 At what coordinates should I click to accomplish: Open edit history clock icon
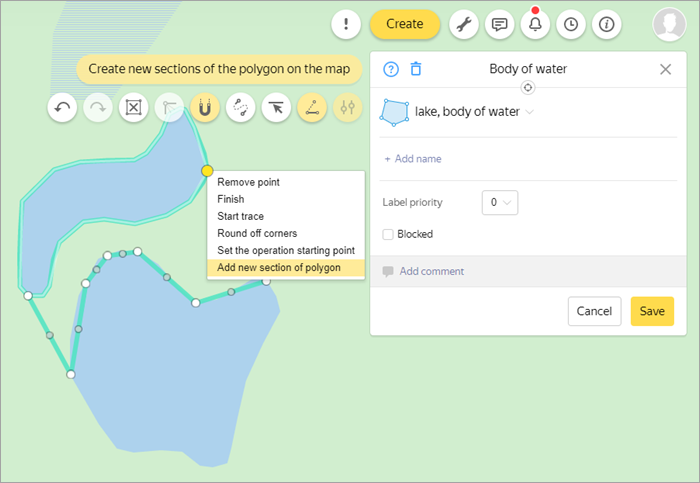pos(571,24)
